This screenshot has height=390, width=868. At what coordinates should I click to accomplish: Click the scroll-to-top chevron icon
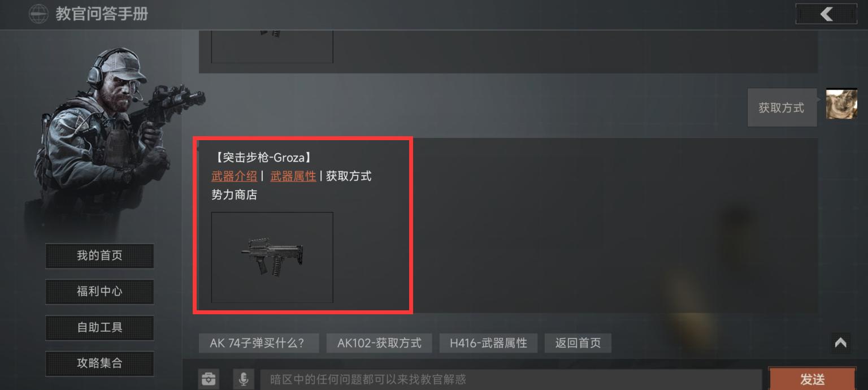click(840, 343)
